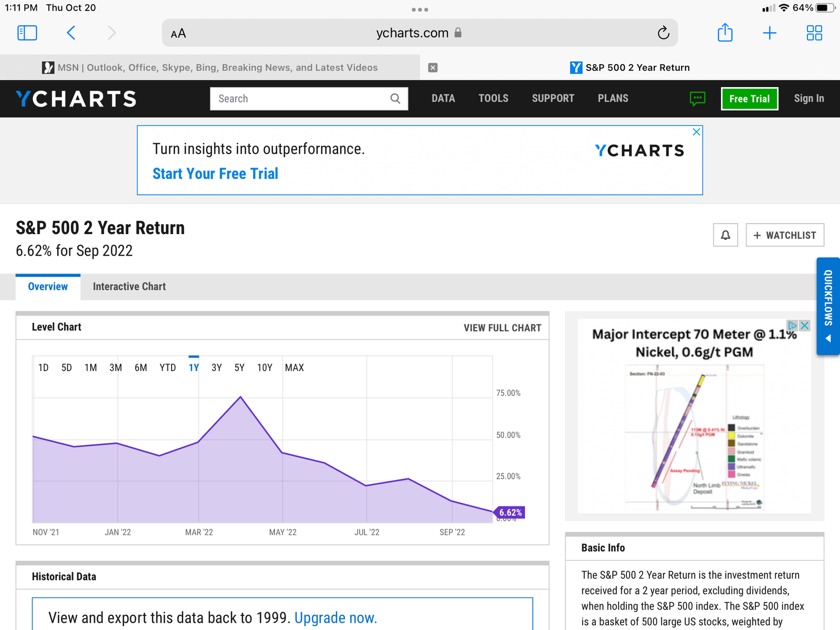Tap the Safari forward arrow
840x630 pixels.
(x=111, y=33)
